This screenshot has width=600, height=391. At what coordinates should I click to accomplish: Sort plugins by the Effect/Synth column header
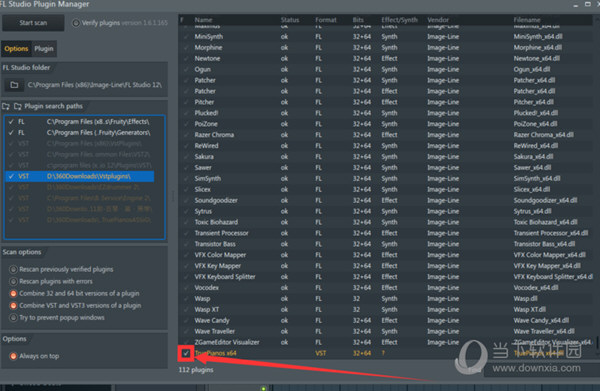(x=399, y=20)
